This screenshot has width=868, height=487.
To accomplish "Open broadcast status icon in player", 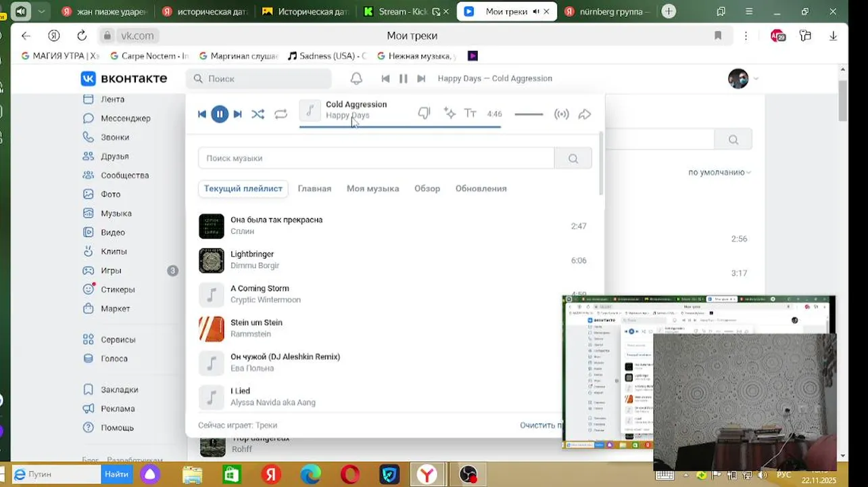I will pos(561,114).
